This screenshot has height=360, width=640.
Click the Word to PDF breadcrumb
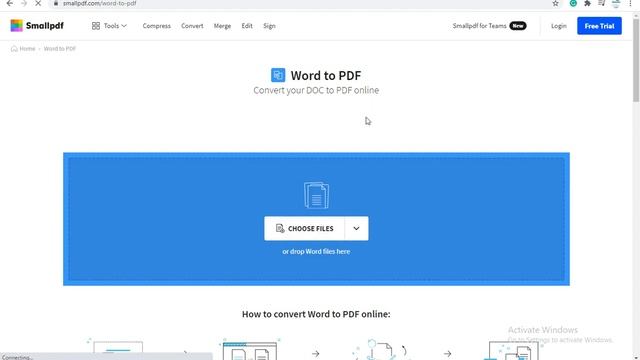coord(60,49)
